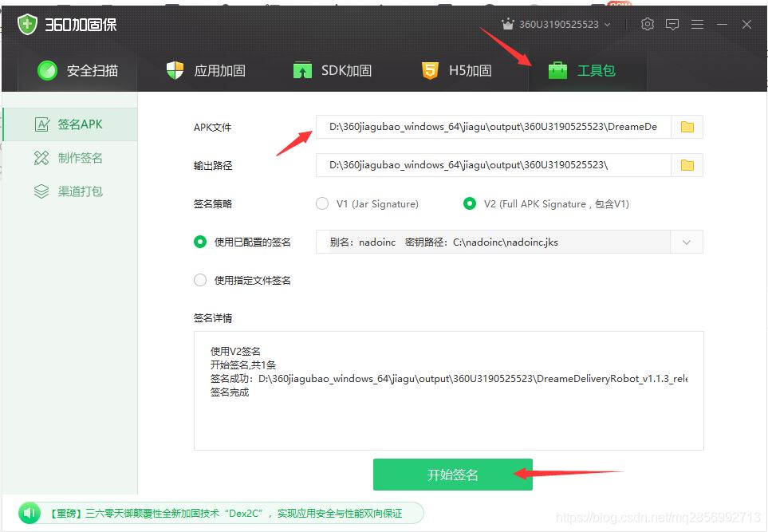Click the feedback message icon in title bar
768x532 pixels.
[x=672, y=24]
